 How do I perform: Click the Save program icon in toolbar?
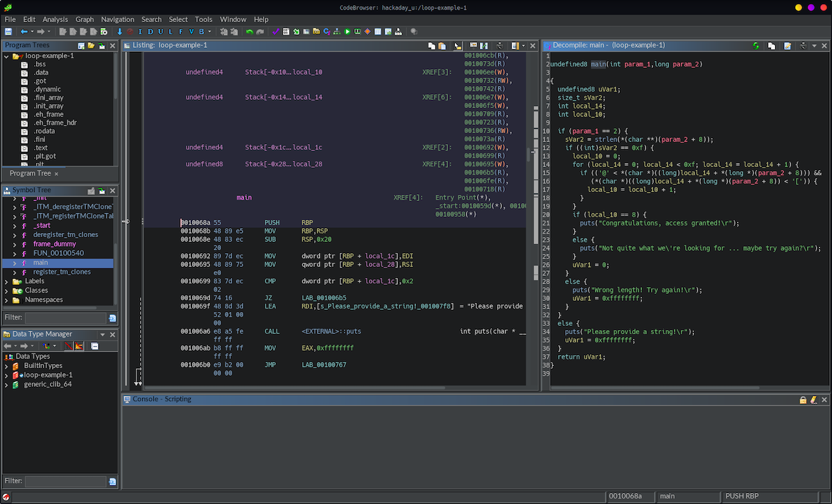point(8,32)
